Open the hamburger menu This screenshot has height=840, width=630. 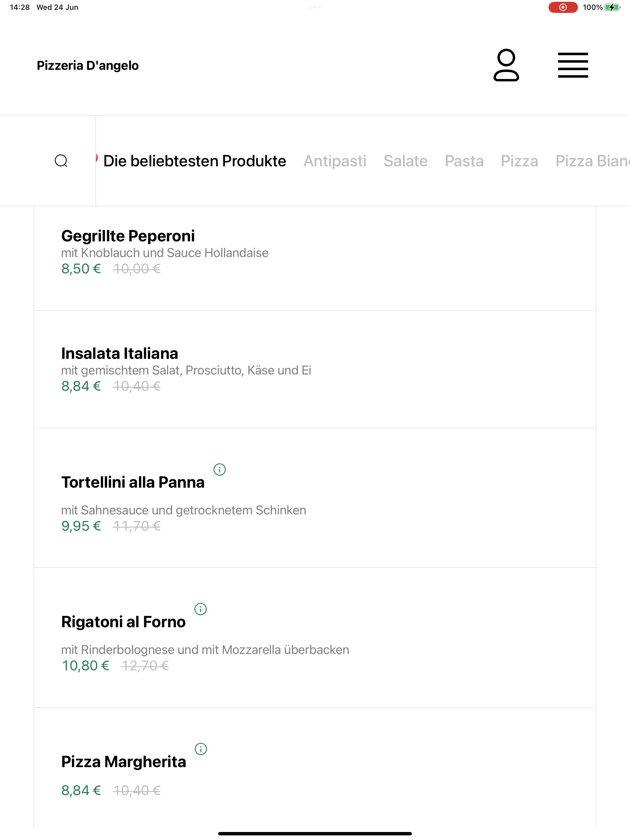click(x=572, y=65)
